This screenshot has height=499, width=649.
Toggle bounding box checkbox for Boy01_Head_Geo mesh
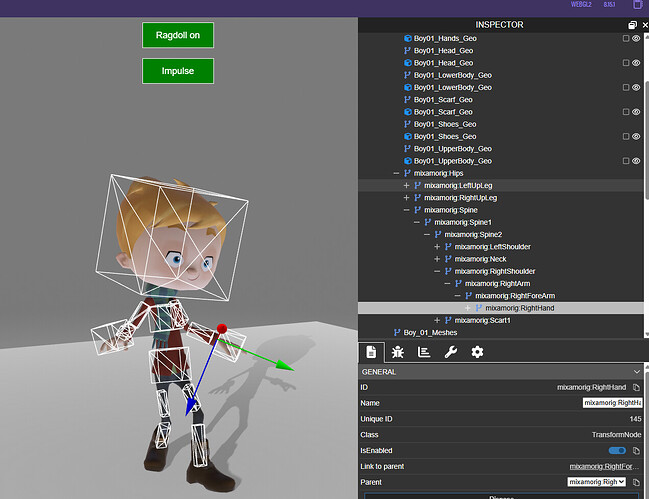point(626,63)
